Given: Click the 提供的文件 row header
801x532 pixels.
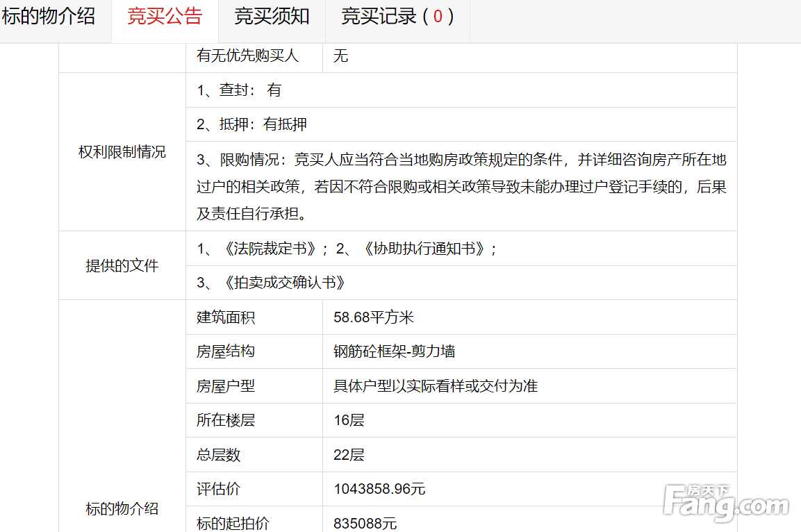Looking at the screenshot, I should tap(122, 266).
